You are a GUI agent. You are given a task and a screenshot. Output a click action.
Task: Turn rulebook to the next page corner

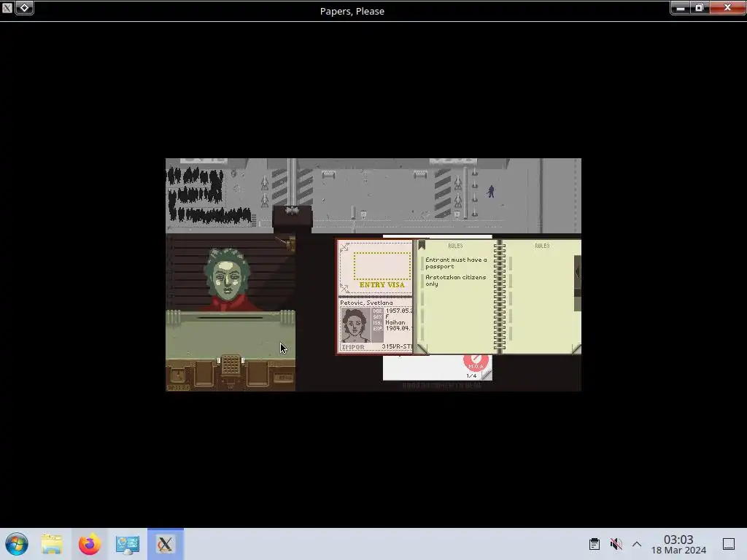576,349
